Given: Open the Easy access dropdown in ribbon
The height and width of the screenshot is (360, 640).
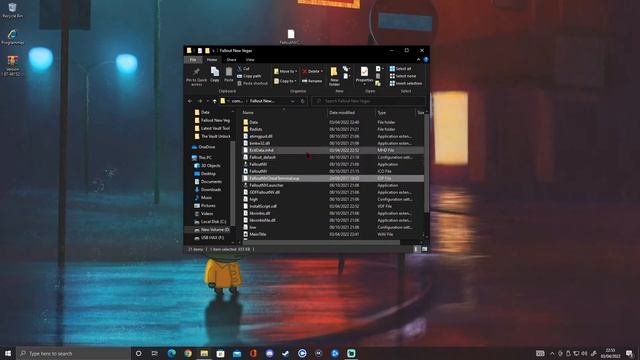Looking at the screenshot, I should [346, 76].
